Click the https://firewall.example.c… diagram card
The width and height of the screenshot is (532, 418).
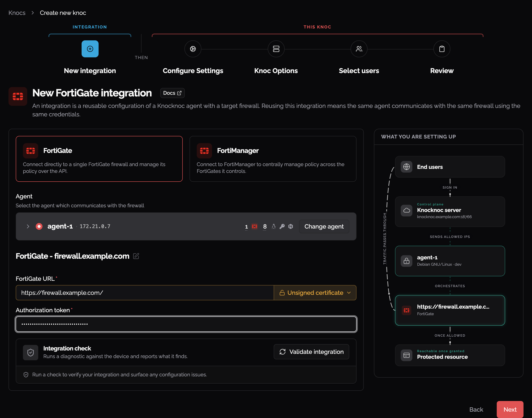450,310
